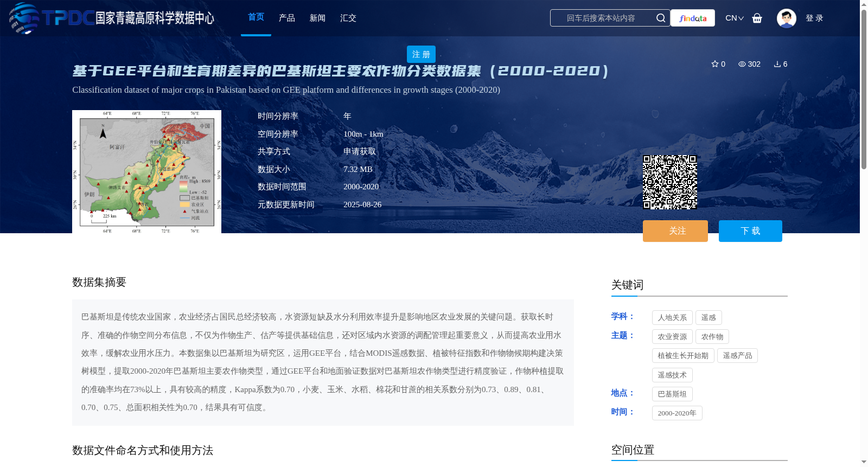Image resolution: width=868 pixels, height=467 pixels.
Task: Select the 巴基斯坦 location tag
Action: pyautogui.click(x=672, y=394)
